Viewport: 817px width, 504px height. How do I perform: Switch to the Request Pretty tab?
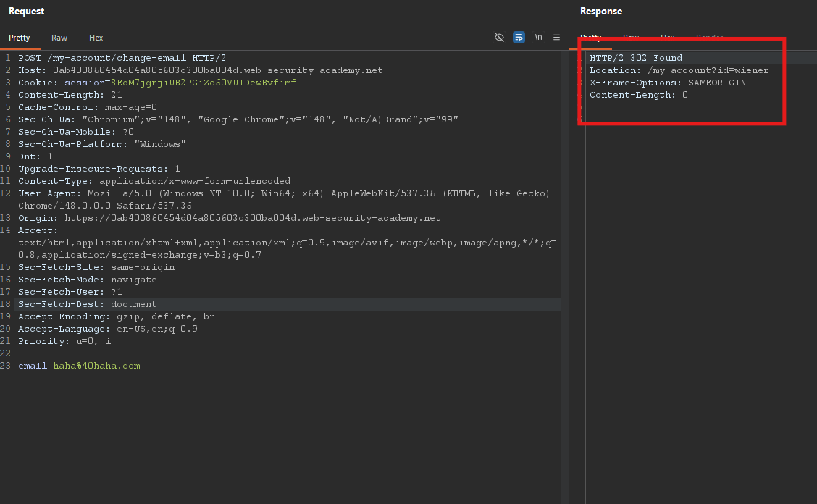[20, 38]
